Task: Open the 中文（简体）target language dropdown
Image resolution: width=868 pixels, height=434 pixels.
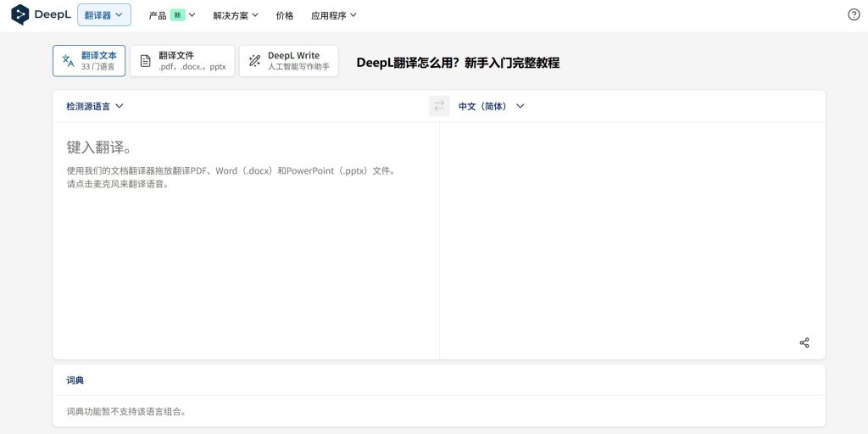Action: pyautogui.click(x=491, y=106)
